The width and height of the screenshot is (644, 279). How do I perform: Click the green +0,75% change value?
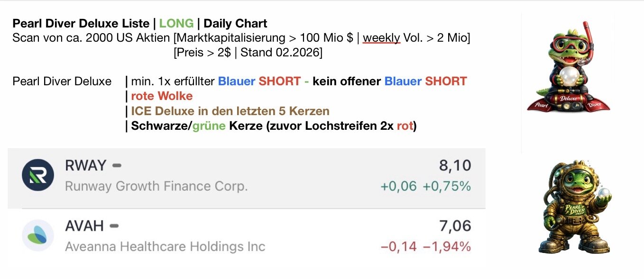click(x=447, y=186)
